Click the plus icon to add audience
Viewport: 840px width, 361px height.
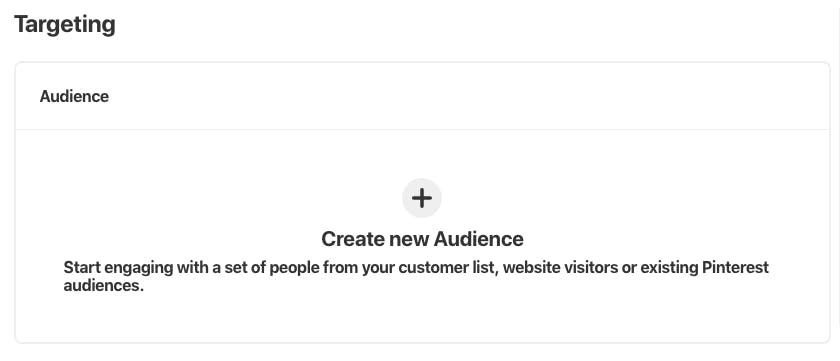point(422,198)
